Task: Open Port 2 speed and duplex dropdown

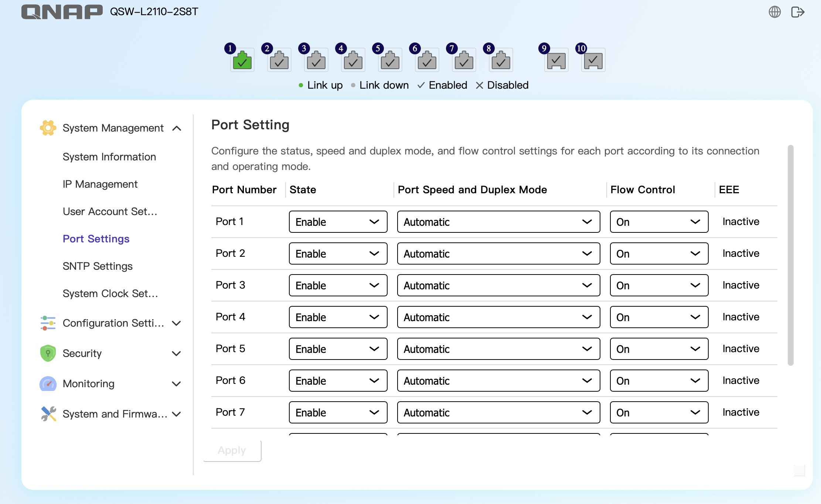Action: (x=498, y=253)
